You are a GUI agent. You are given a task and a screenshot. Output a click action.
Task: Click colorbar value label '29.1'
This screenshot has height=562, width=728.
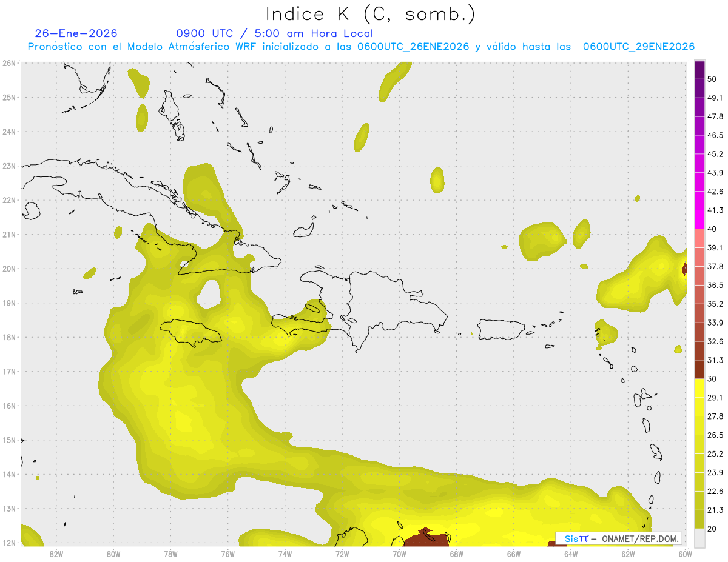pos(715,398)
